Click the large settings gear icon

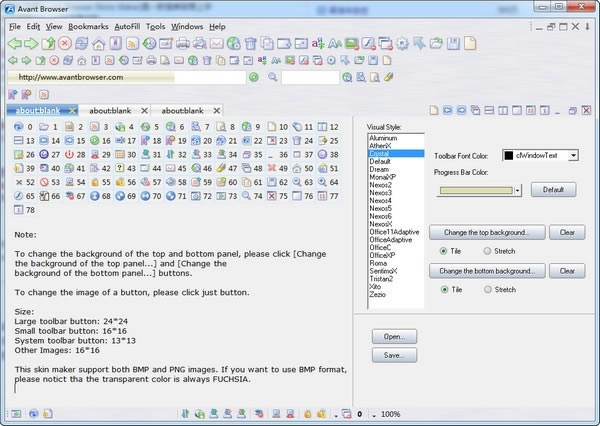(402, 44)
